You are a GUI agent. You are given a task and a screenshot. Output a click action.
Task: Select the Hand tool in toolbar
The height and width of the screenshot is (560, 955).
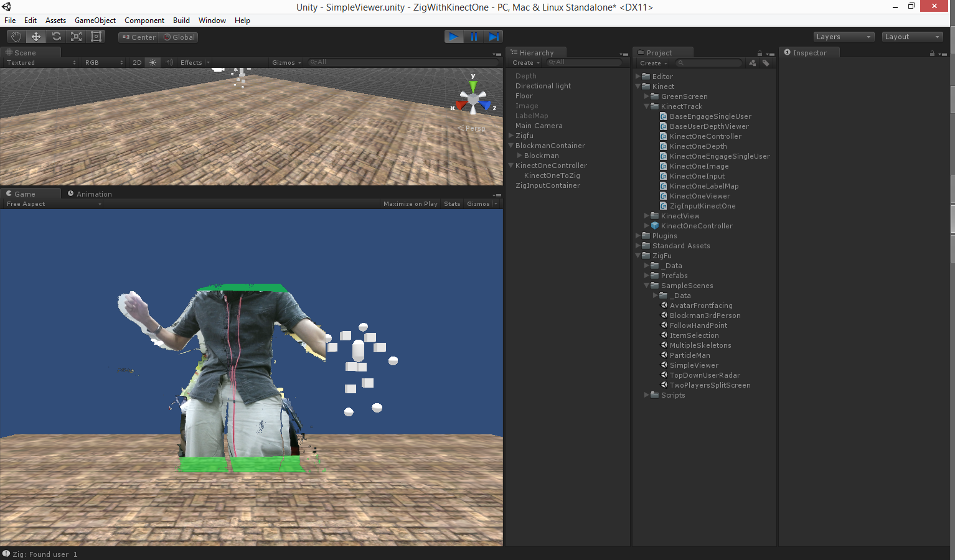click(x=16, y=37)
